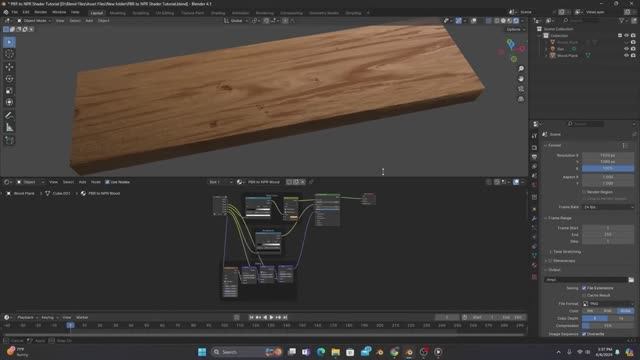
Task: Enable the Render Region checkbox
Action: click(x=584, y=192)
